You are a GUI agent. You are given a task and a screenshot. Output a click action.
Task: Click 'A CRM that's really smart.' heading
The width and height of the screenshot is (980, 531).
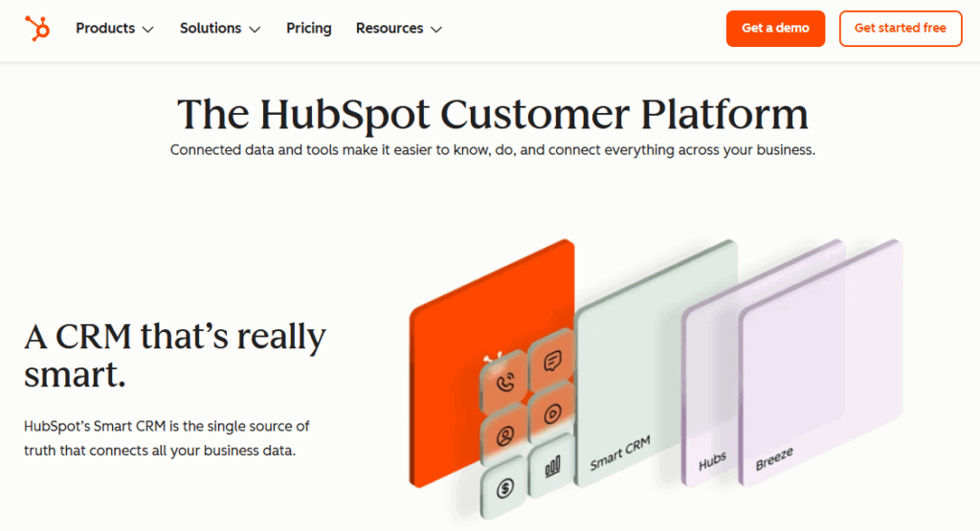[x=174, y=355]
